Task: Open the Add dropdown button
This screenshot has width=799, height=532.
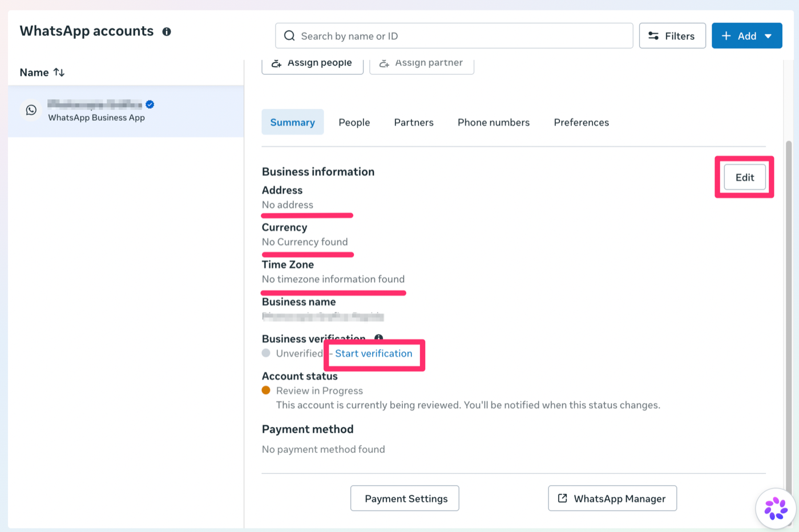Action: (x=746, y=36)
